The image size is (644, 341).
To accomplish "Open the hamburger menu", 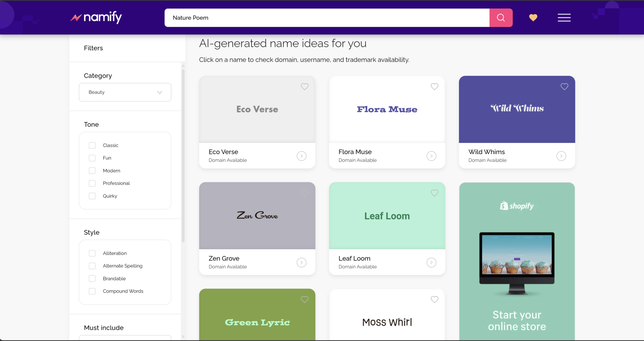I will tap(564, 18).
